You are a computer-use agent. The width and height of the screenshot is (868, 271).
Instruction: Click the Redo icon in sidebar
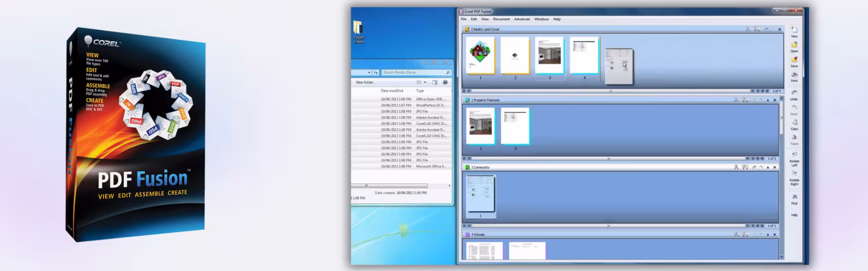click(x=794, y=107)
